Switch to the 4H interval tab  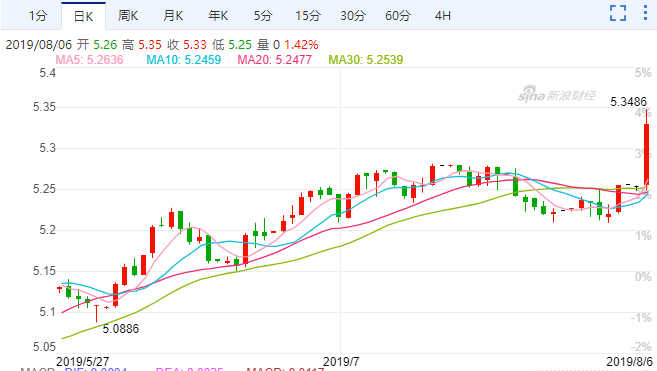[442, 16]
